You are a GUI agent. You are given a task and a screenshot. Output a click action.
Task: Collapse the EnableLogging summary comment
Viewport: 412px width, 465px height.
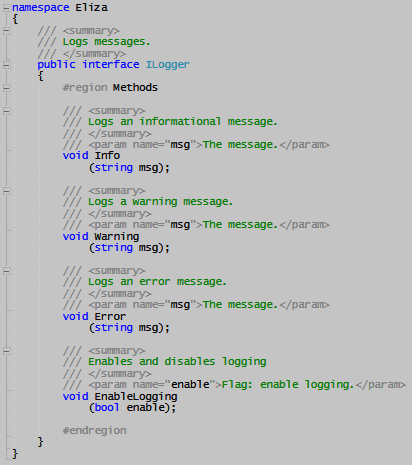pos(6,351)
